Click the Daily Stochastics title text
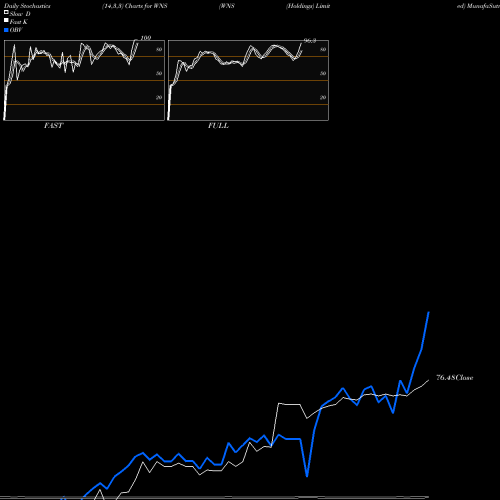Screen dimensions: 500x500 point(27,6)
